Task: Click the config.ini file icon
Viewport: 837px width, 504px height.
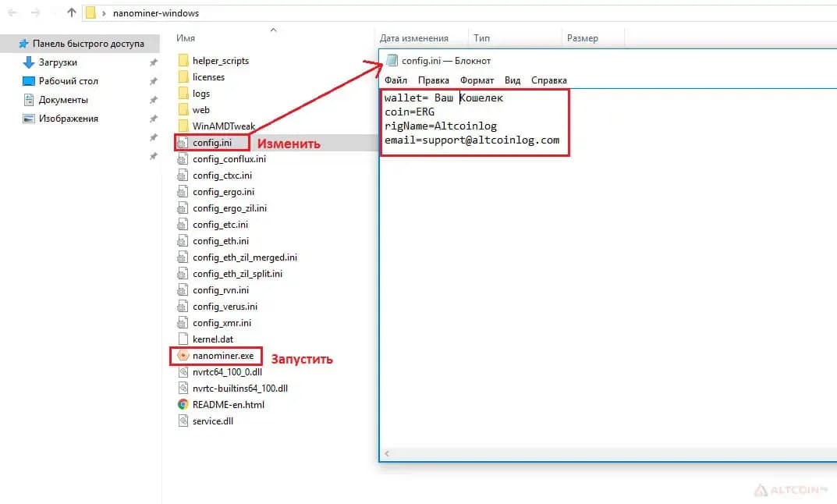Action: (x=183, y=143)
